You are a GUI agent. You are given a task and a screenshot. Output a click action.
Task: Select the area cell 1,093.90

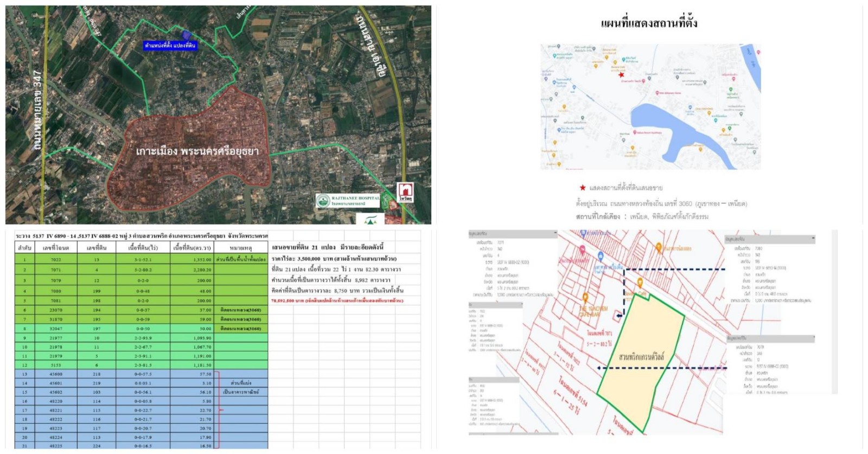pyautogui.click(x=192, y=338)
